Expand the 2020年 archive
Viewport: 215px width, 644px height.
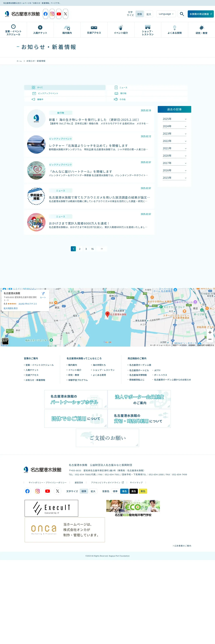pyautogui.click(x=174, y=156)
